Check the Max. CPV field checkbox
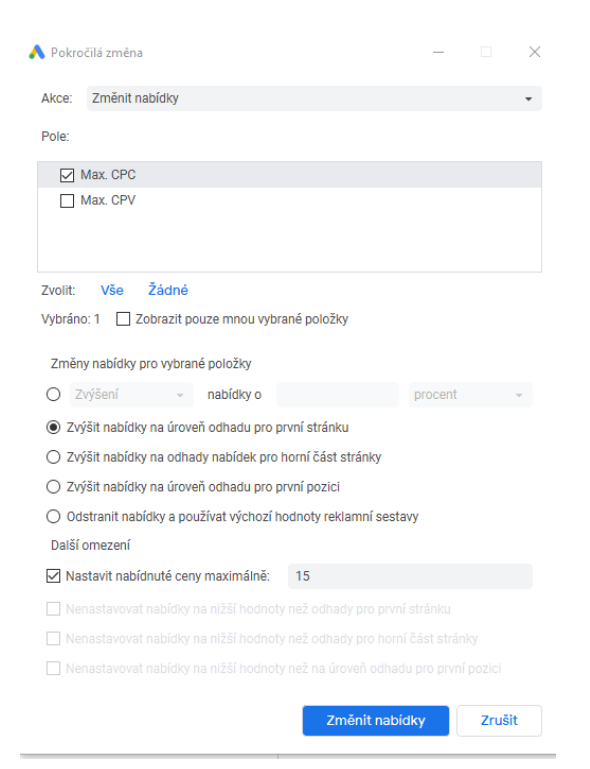590x769 pixels. pos(67,201)
